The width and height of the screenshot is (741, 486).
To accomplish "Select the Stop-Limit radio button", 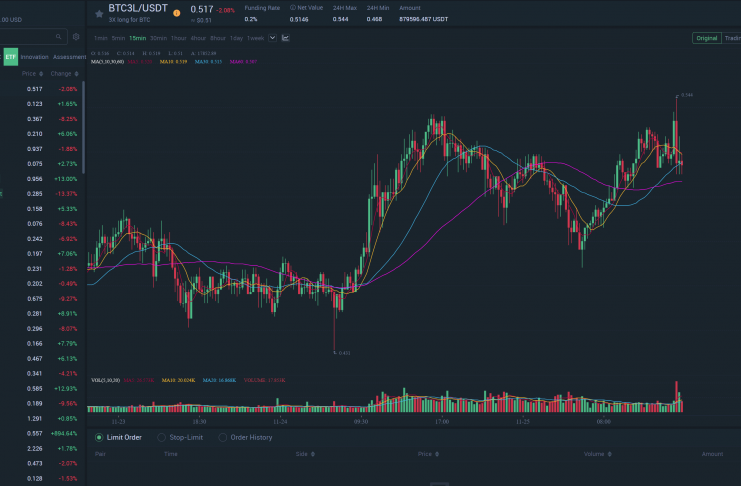I will point(162,437).
